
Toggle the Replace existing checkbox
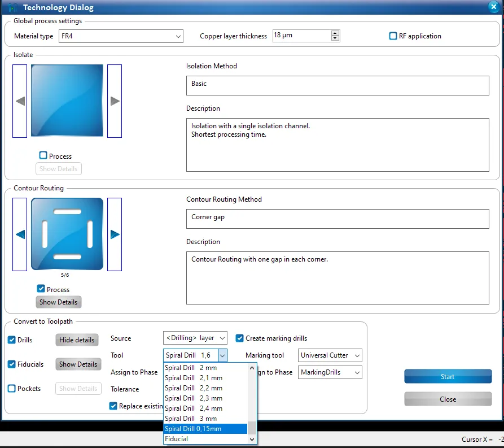(113, 406)
